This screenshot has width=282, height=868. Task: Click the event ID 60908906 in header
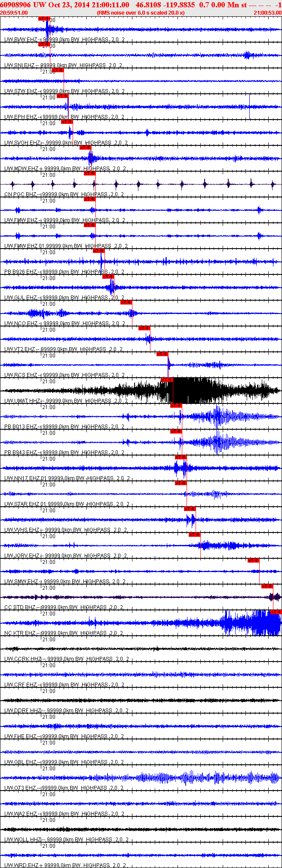click(x=15, y=5)
